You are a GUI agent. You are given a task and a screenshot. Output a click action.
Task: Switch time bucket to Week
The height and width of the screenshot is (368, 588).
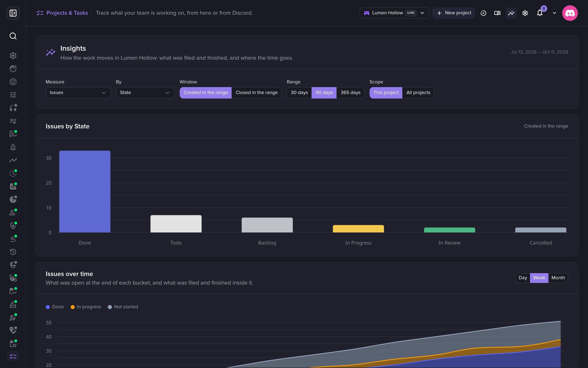pos(539,278)
